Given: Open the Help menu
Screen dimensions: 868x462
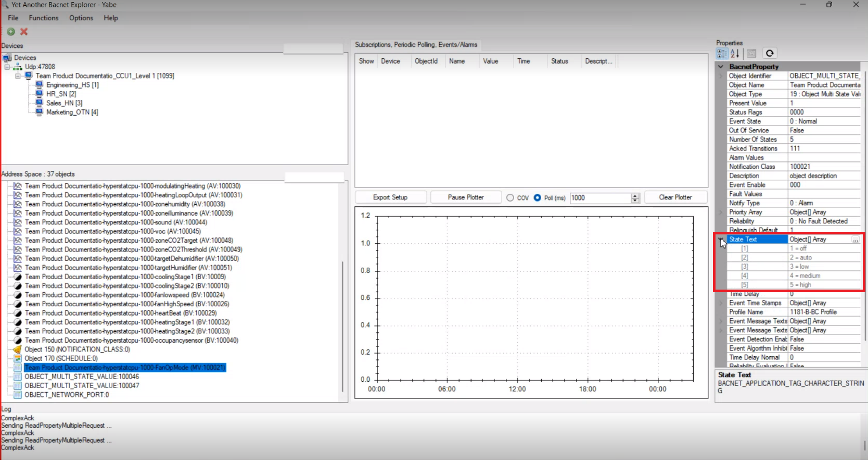Looking at the screenshot, I should pos(111,18).
